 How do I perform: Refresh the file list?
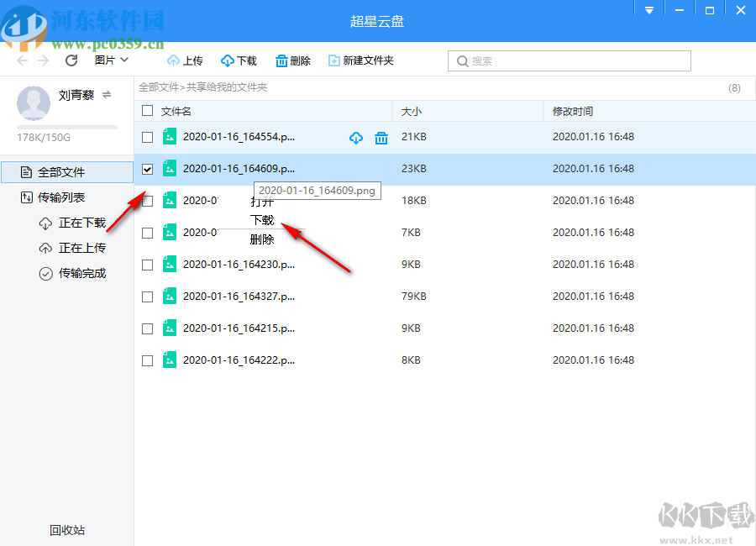[71, 60]
